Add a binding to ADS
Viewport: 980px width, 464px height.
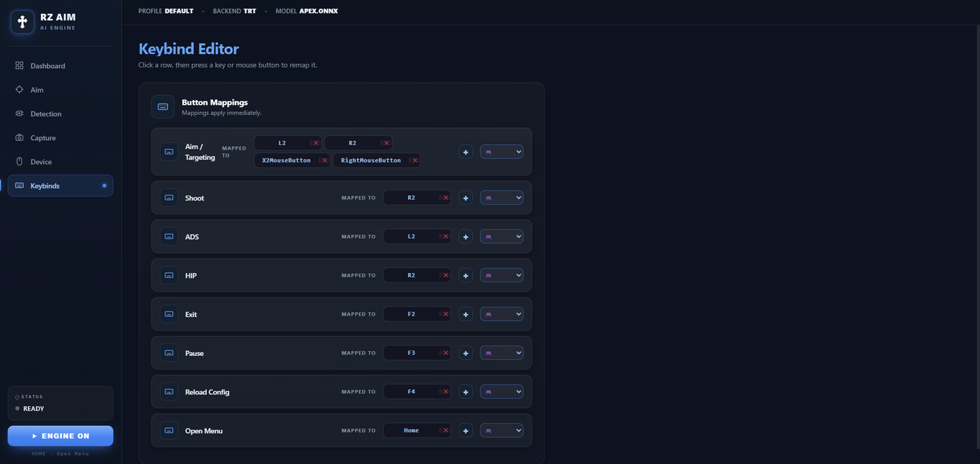pos(465,237)
